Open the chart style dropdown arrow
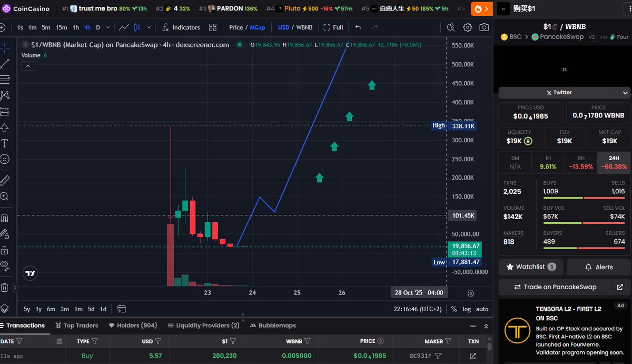632x364 pixels. [149, 27]
